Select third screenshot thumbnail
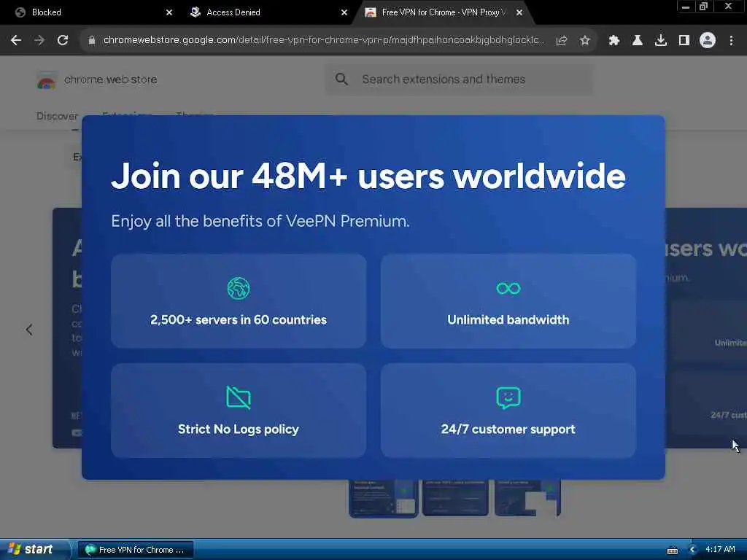Image resolution: width=747 pixels, height=560 pixels. (x=528, y=498)
